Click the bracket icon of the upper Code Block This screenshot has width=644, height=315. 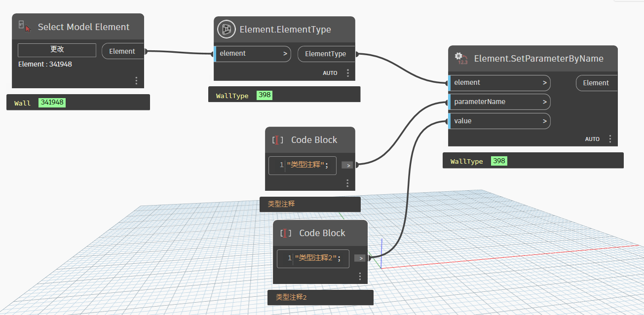(278, 140)
